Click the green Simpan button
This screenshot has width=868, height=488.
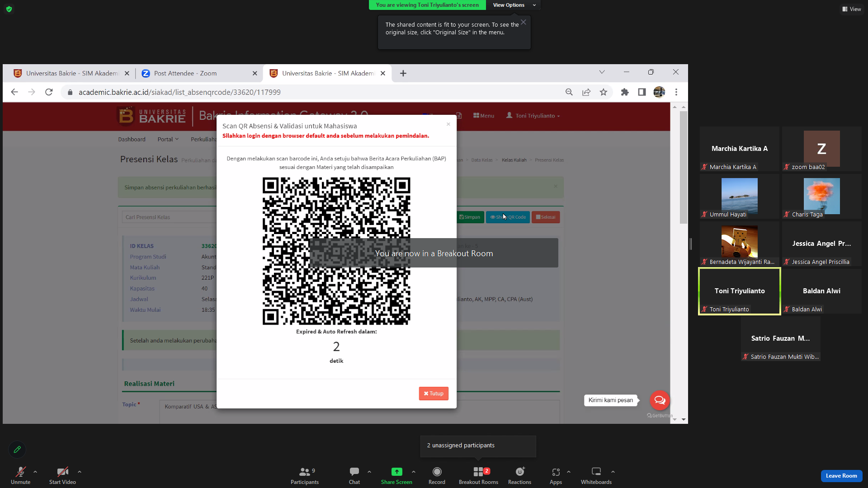click(x=470, y=217)
